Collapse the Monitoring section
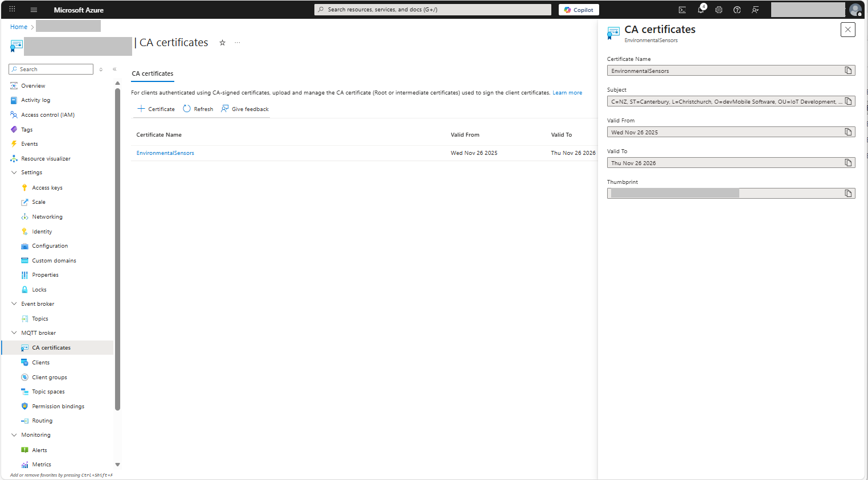 pyautogui.click(x=14, y=435)
